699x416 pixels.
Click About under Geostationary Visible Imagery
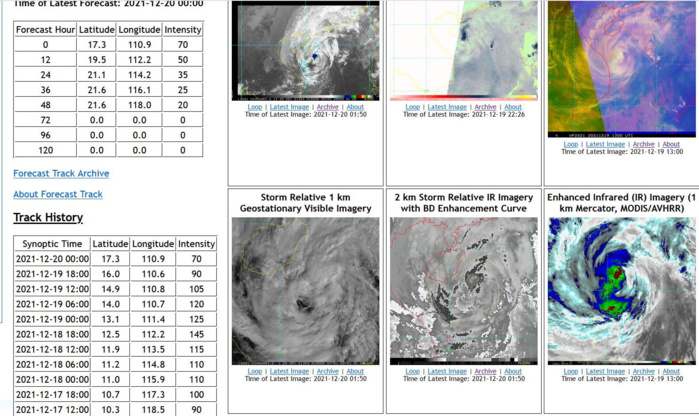355,371
